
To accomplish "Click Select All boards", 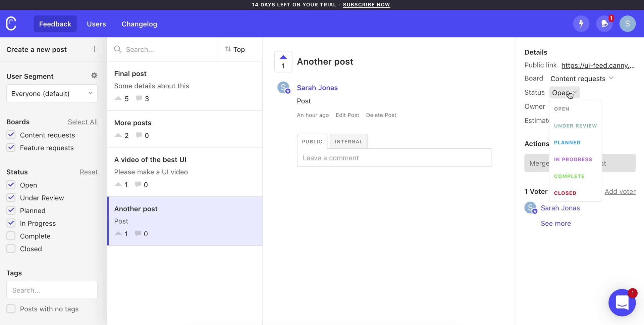I will pos(83,122).
